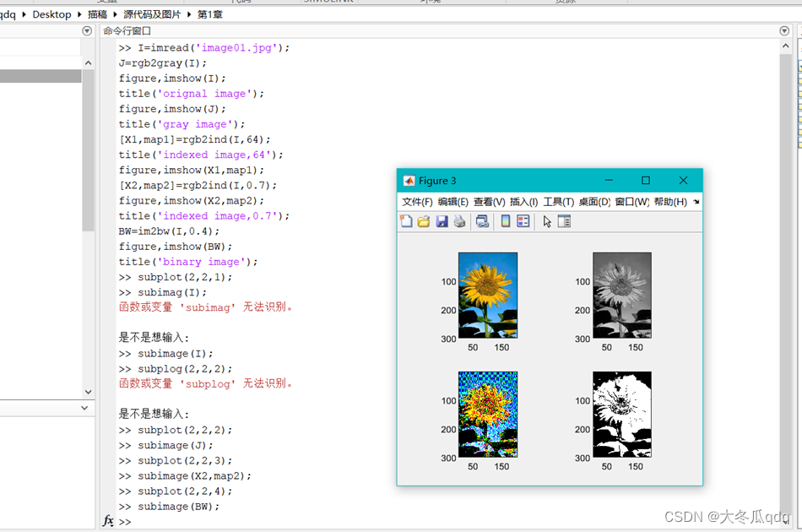802x532 pixels.
Task: Go to 源代码及图片 folder in the address path
Action: tap(152, 14)
